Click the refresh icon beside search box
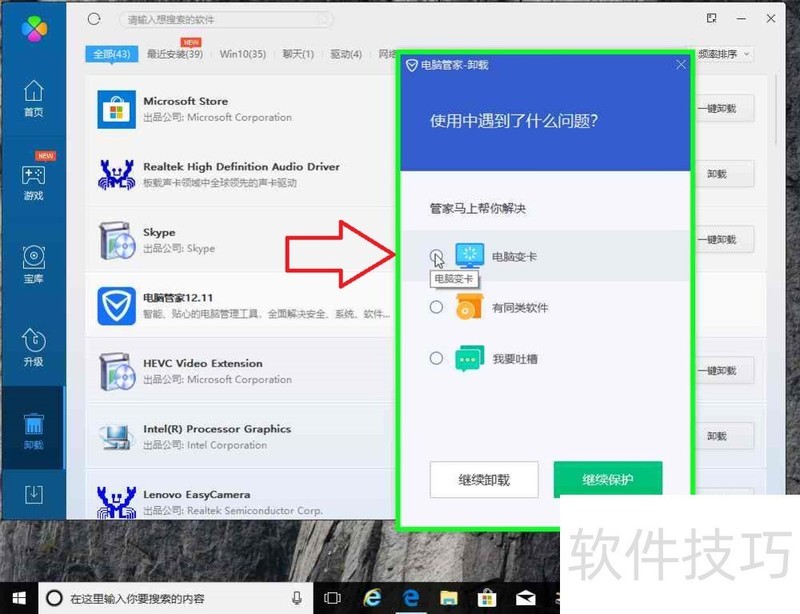800x614 pixels. point(94,19)
